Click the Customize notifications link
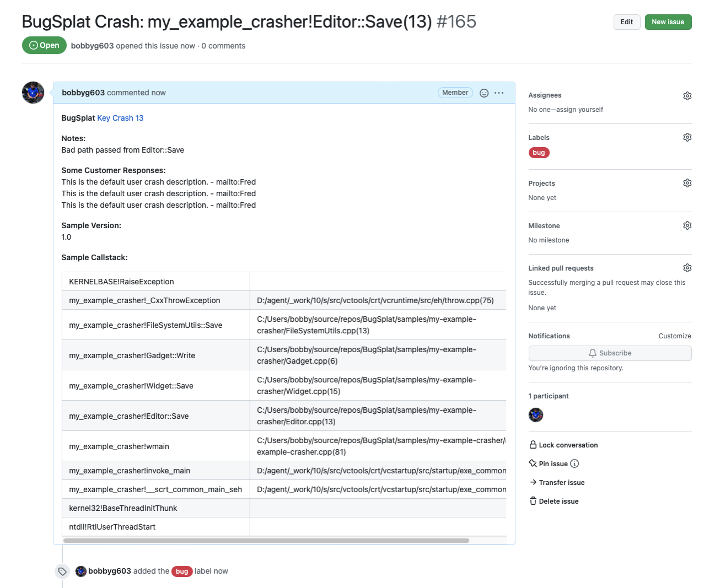This screenshot has height=588, width=715. [x=675, y=336]
